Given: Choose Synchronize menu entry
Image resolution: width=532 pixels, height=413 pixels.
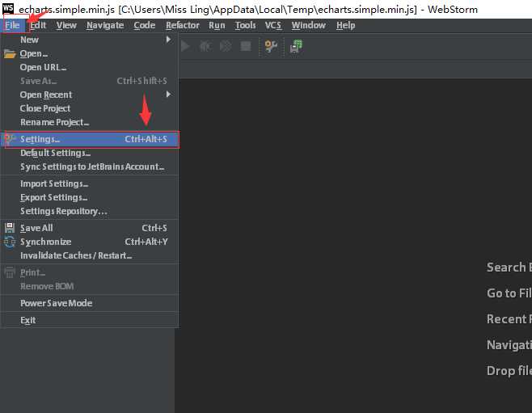Looking at the screenshot, I should coord(90,242).
